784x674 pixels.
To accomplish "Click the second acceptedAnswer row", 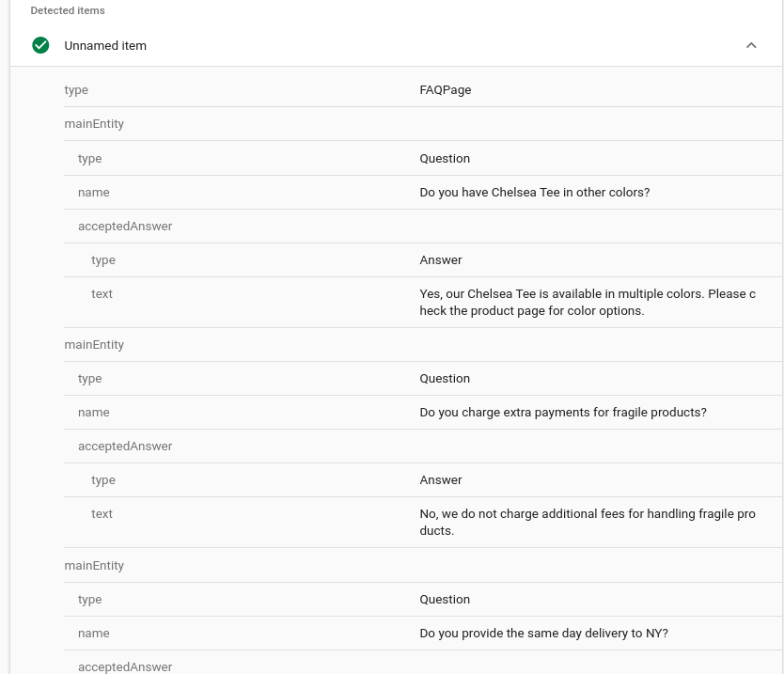I will [x=125, y=446].
